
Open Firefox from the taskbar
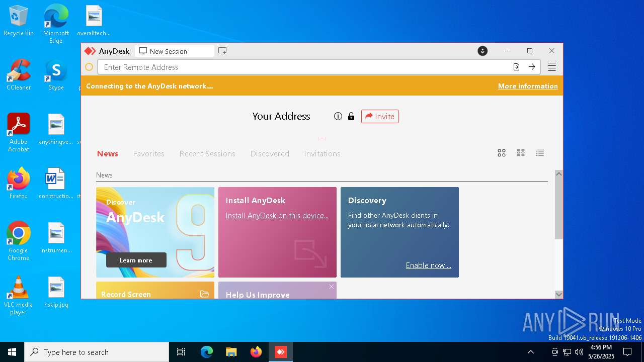click(x=256, y=352)
